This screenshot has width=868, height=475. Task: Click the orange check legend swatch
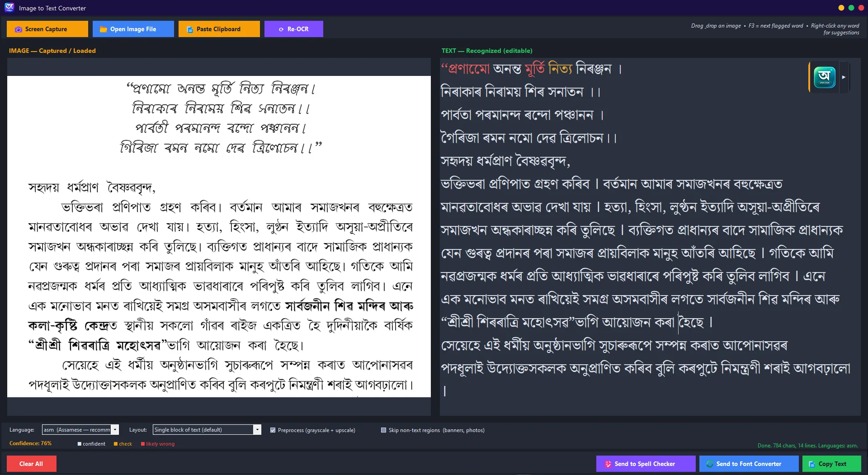[116, 444]
